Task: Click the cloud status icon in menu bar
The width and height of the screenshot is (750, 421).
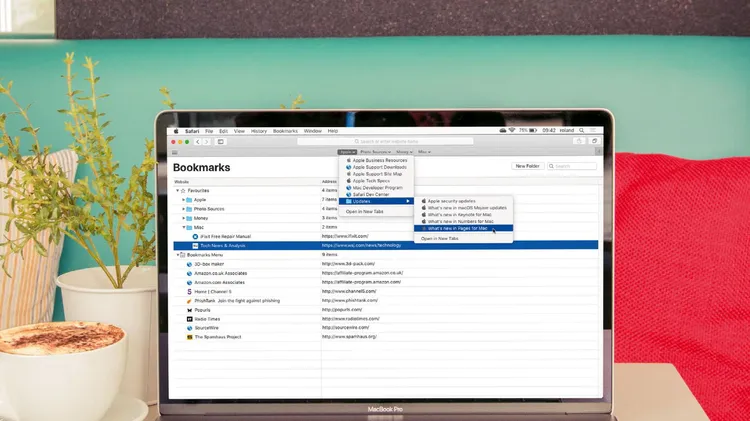Action: [x=502, y=130]
